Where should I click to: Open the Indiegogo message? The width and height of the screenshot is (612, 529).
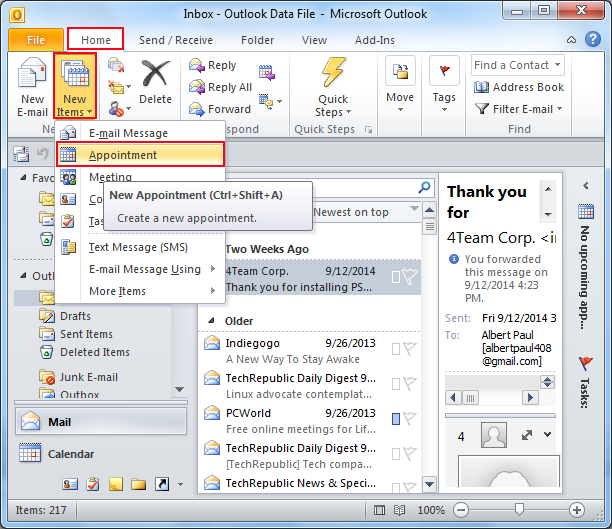click(310, 351)
